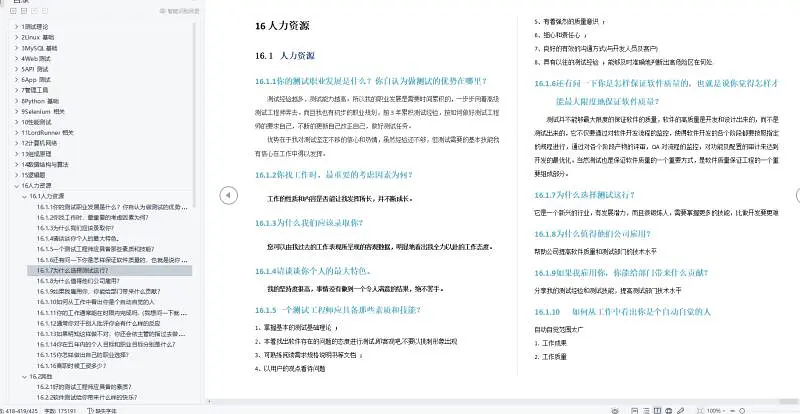This screenshot has height=414, width=800.
Task: Navigate to 14数据结构与算法 in the outline
Action: coord(44,164)
